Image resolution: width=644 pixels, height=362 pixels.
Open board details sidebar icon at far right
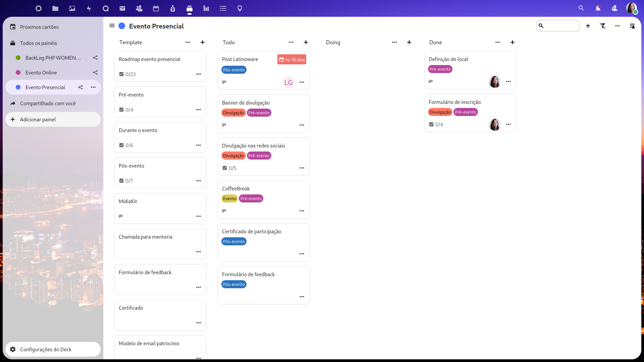pos(632,26)
